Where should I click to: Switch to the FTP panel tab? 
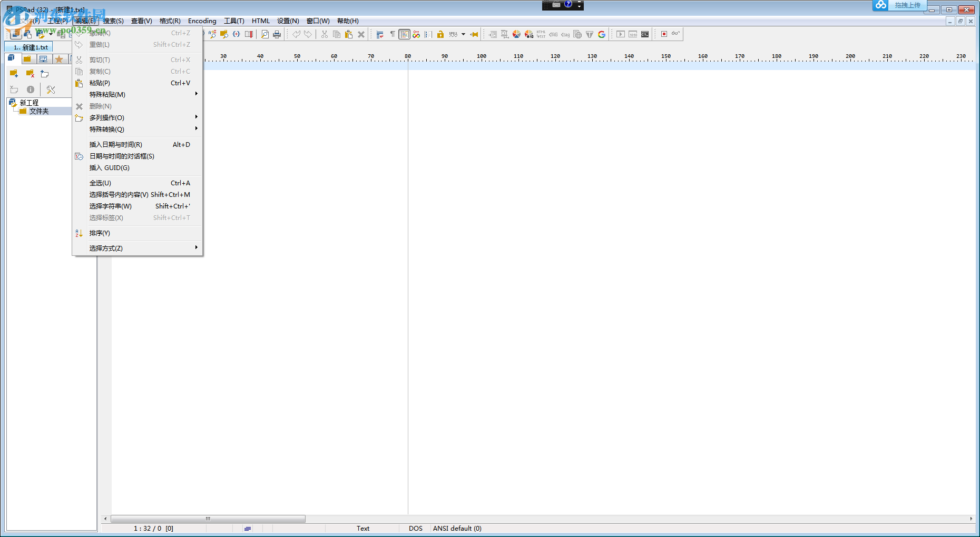[43, 59]
